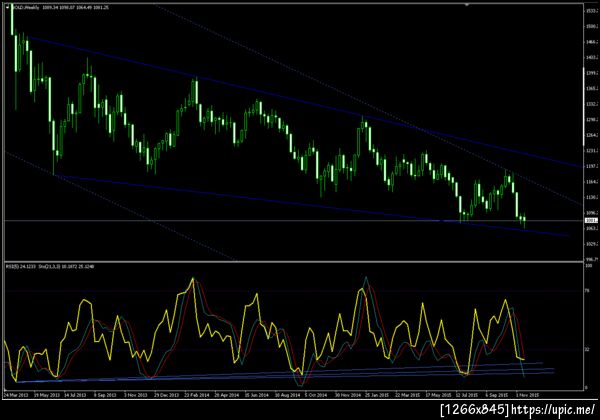
Task: Click the 8 Sep 2013 date label
Action: [105, 395]
